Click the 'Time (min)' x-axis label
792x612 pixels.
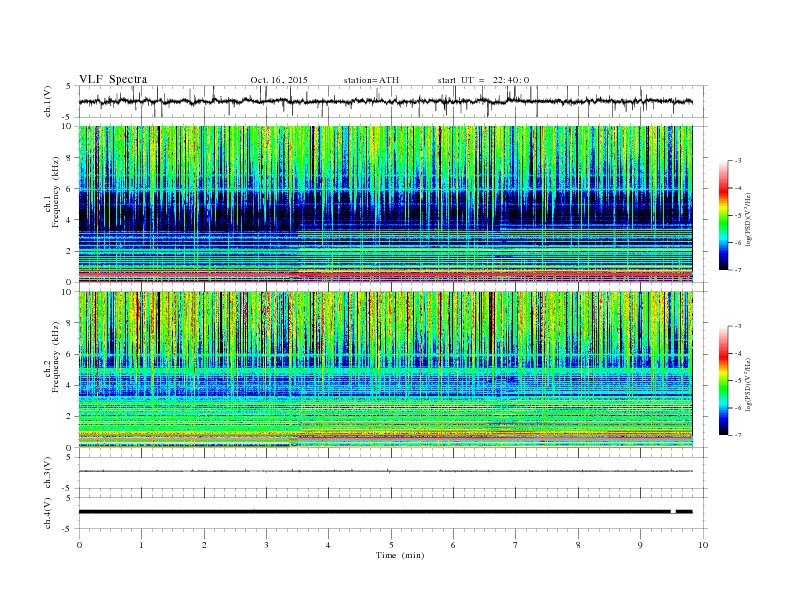pyautogui.click(x=400, y=555)
